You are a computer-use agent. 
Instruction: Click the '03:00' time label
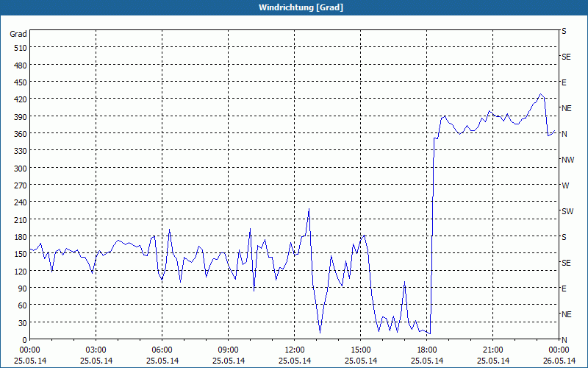[x=96, y=350]
